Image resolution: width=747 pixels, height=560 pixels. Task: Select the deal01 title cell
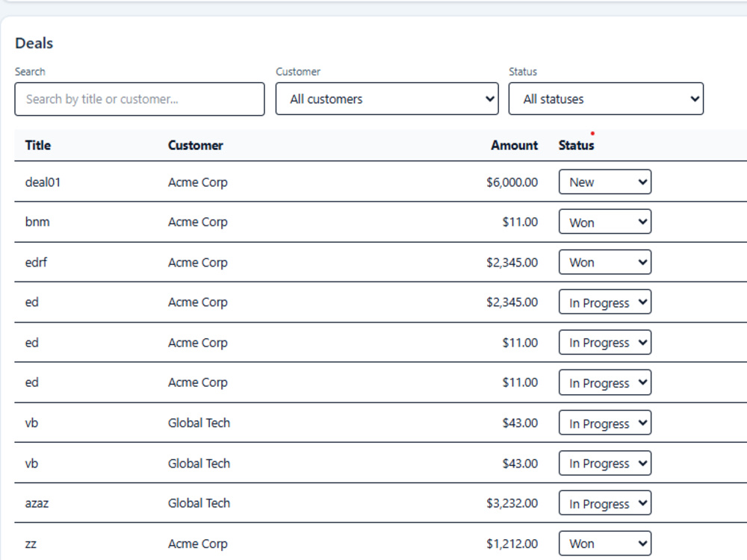coord(43,182)
